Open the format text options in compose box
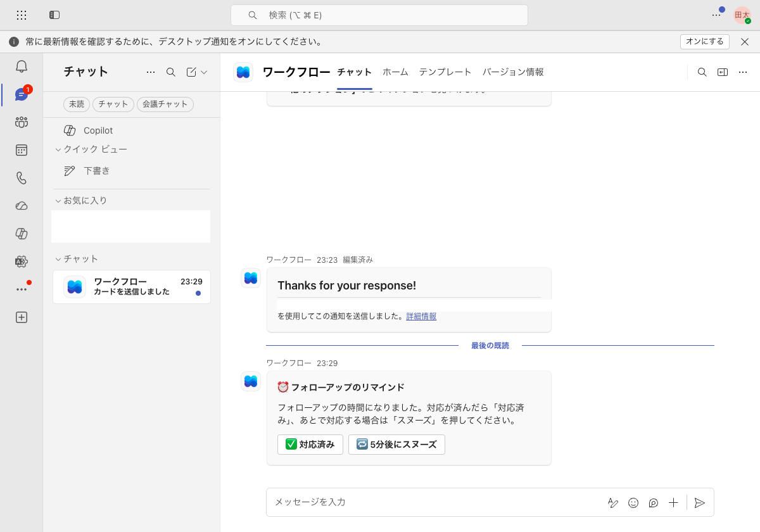 click(x=613, y=503)
